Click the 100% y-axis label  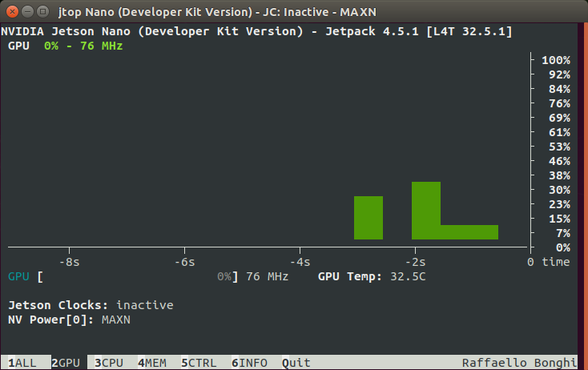[556, 60]
